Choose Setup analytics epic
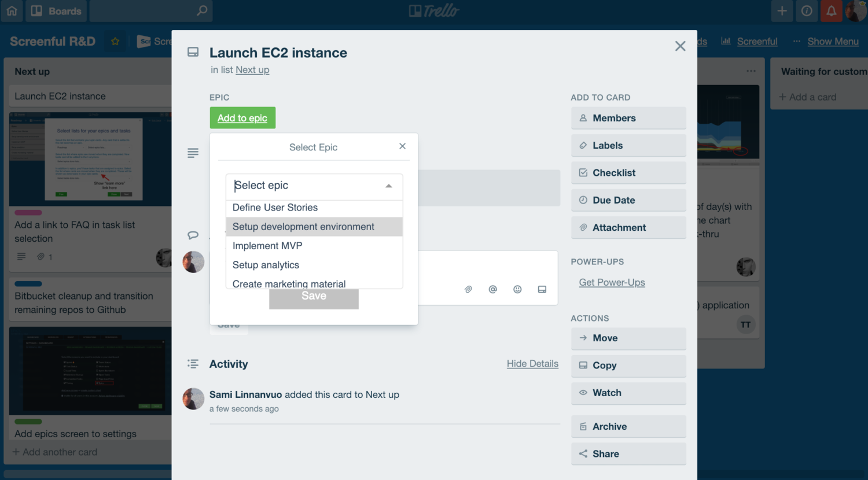Image resolution: width=868 pixels, height=480 pixels. [314, 265]
